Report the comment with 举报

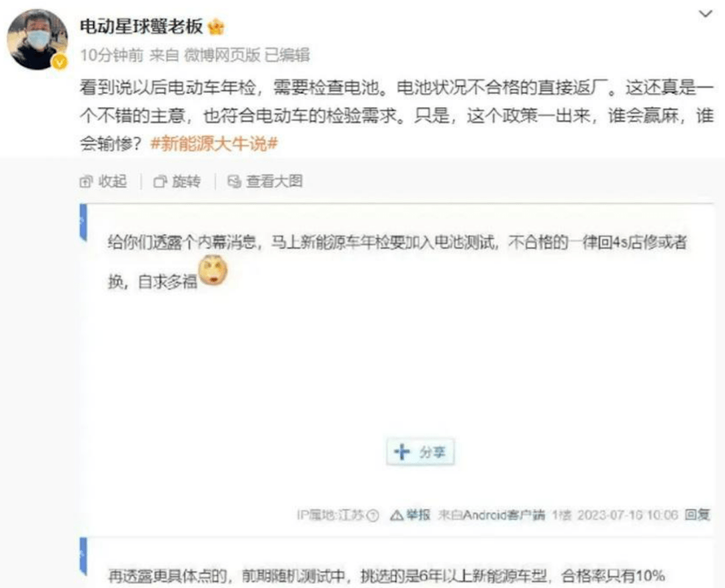tap(410, 514)
